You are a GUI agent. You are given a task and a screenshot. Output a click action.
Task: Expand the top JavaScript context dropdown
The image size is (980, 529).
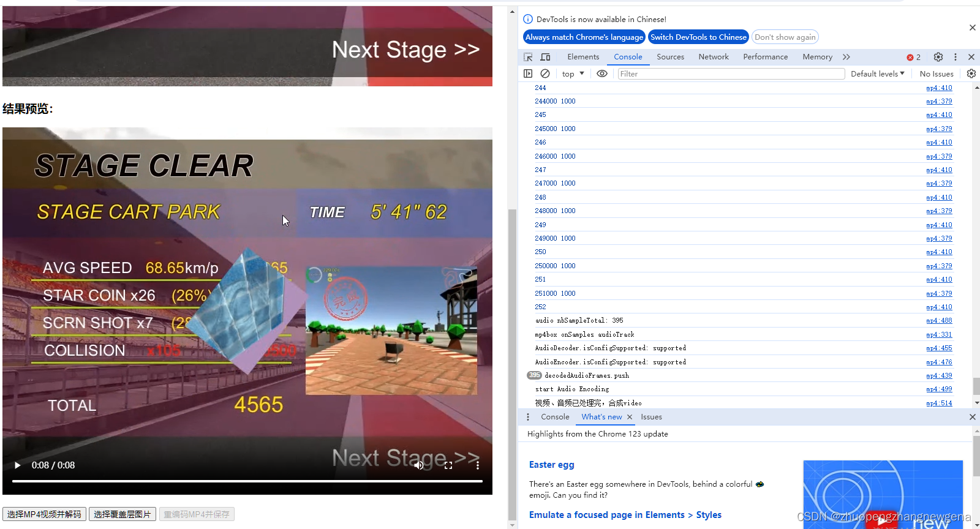(x=573, y=73)
